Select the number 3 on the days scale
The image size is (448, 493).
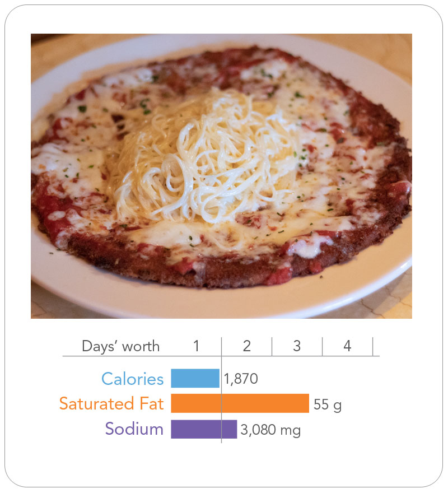[297, 346]
